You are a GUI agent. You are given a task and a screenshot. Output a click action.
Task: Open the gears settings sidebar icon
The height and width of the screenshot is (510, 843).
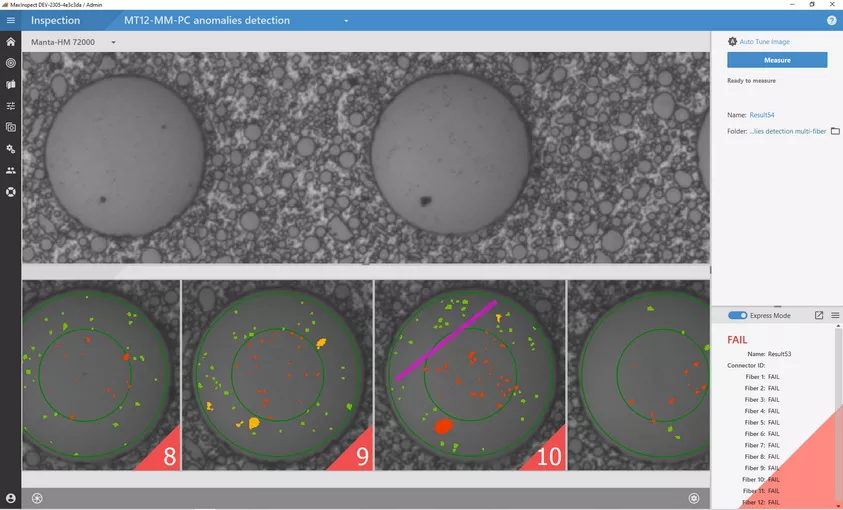point(10,148)
